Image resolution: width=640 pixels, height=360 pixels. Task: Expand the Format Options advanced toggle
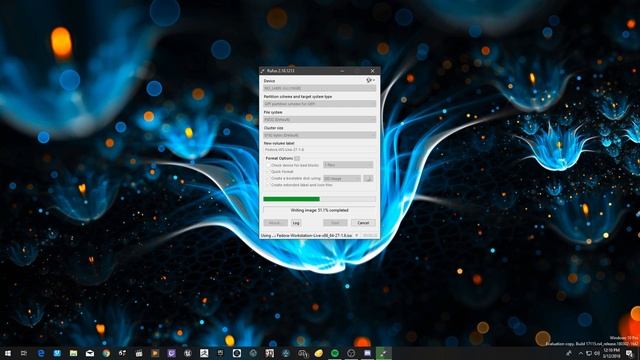click(x=297, y=158)
